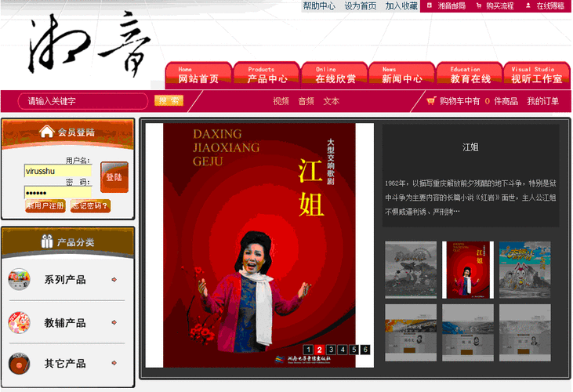Open the 网站首页 Home tab
Screen dimensions: 573x392
coord(198,75)
